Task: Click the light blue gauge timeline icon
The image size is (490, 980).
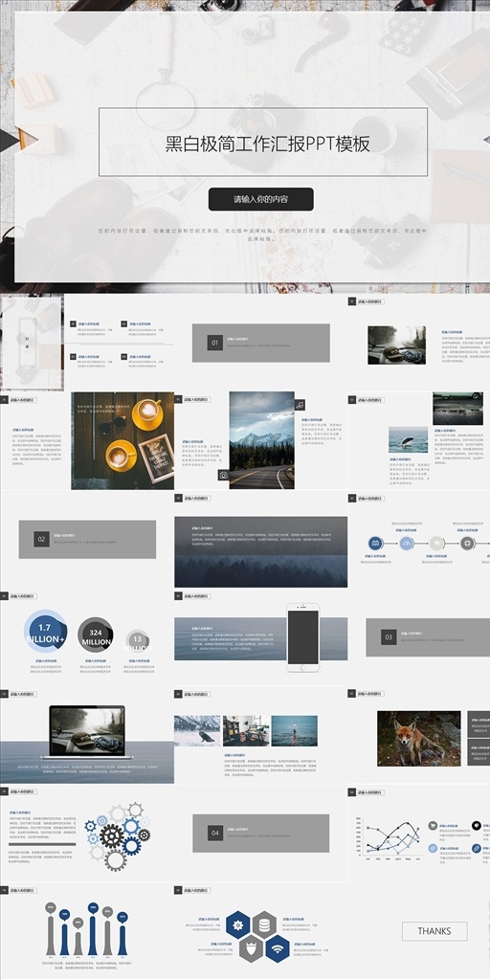Action: tap(406, 544)
